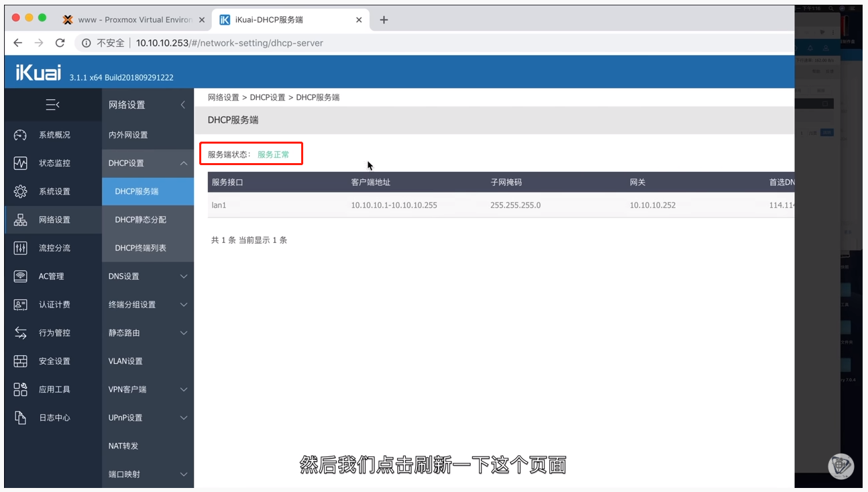Click the 服务正常 status text
The height and width of the screenshot is (492, 868).
click(x=274, y=154)
